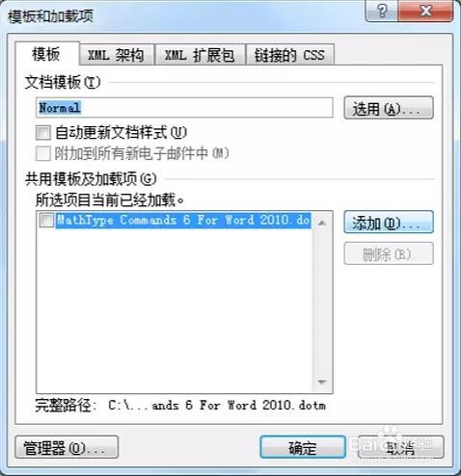Viewport: 461px width, 476px height.
Task: Check the MathType Commands 6 add-in box
Action: (x=46, y=221)
